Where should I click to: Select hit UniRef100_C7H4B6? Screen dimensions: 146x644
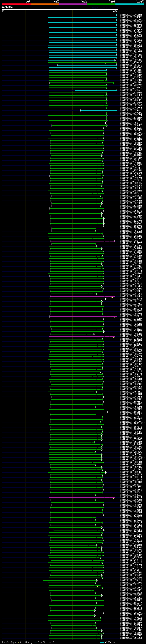(131, 135)
